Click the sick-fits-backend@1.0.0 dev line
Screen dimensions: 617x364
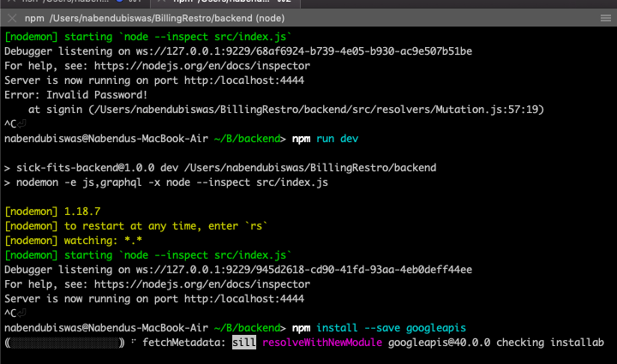point(220,168)
